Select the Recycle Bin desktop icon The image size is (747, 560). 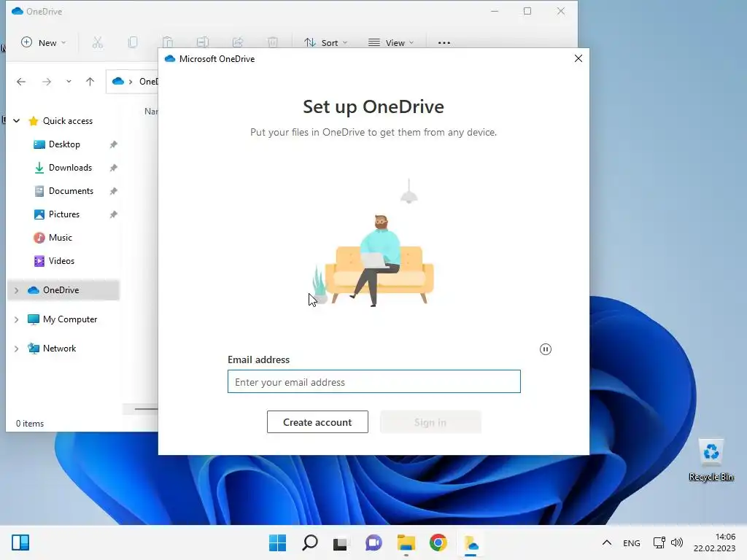[x=711, y=461]
